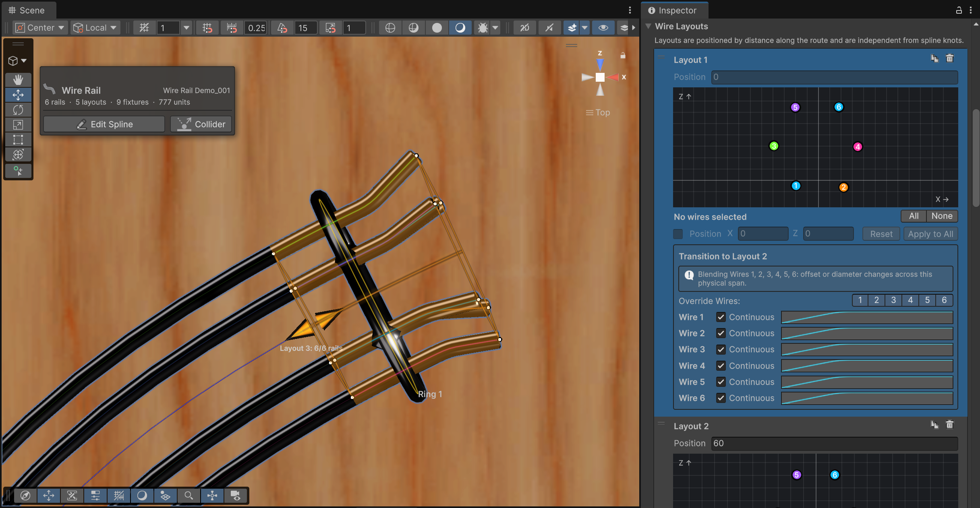The image size is (980, 508).
Task: Uncheck Continuous for Wire 5
Action: tap(721, 382)
